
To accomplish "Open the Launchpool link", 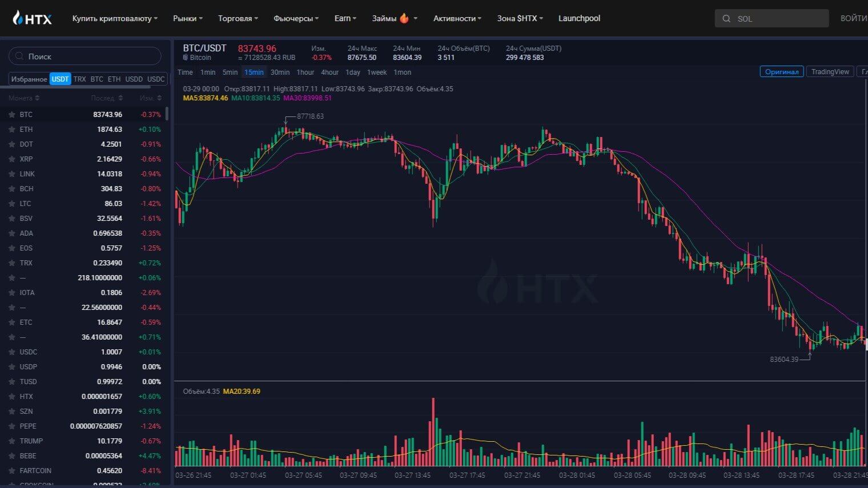I will tap(579, 18).
